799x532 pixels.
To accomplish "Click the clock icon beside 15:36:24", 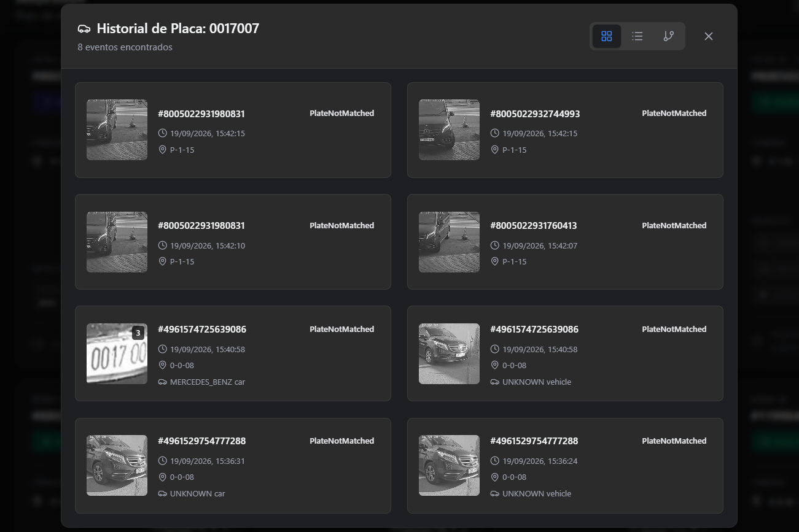I will coord(495,461).
